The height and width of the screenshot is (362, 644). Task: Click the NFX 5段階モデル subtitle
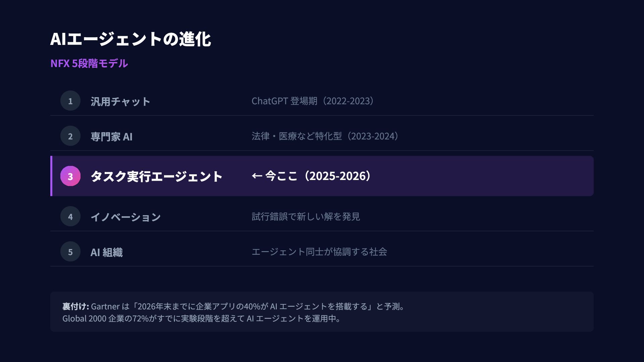coord(89,63)
